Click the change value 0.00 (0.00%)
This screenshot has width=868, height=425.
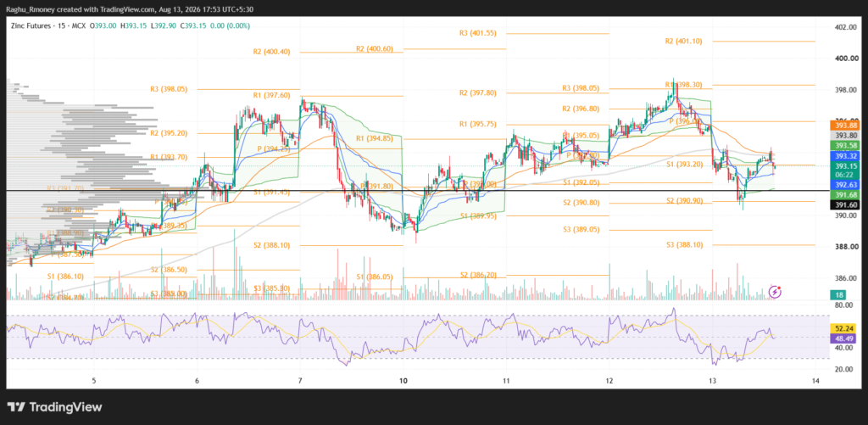coord(230,25)
